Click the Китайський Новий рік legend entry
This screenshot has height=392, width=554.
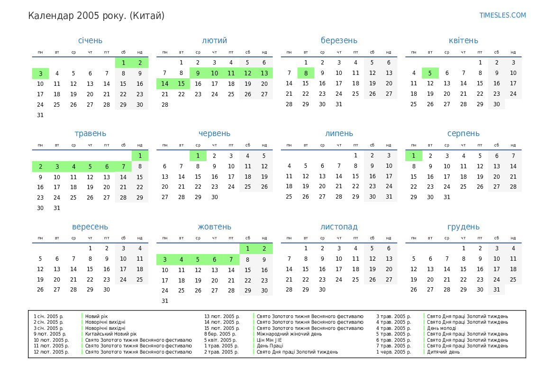(111, 334)
